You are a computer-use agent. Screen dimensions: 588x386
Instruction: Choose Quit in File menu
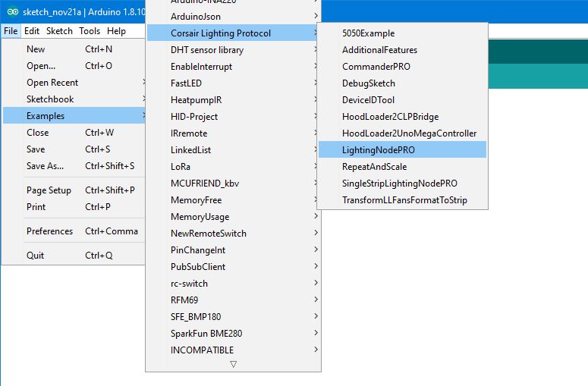(74, 256)
